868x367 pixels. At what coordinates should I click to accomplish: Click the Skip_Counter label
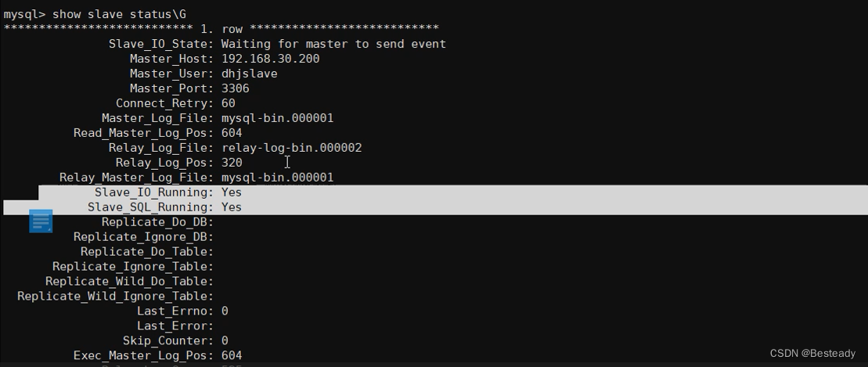pyautogui.click(x=167, y=340)
